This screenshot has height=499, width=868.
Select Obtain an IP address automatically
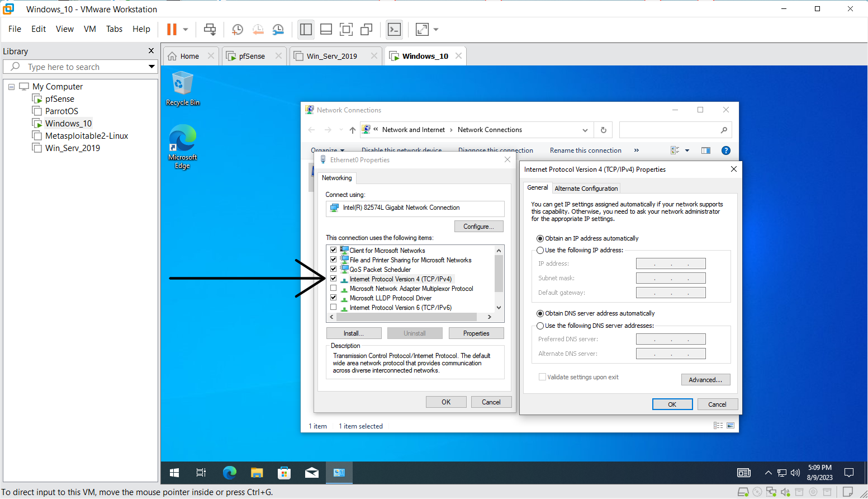(540, 238)
